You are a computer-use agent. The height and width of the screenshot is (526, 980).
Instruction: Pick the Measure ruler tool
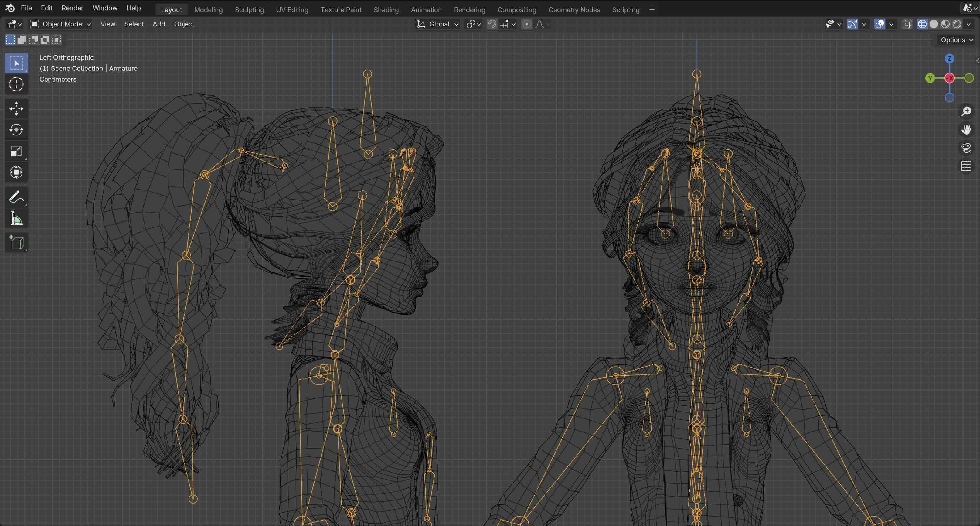tap(16, 218)
